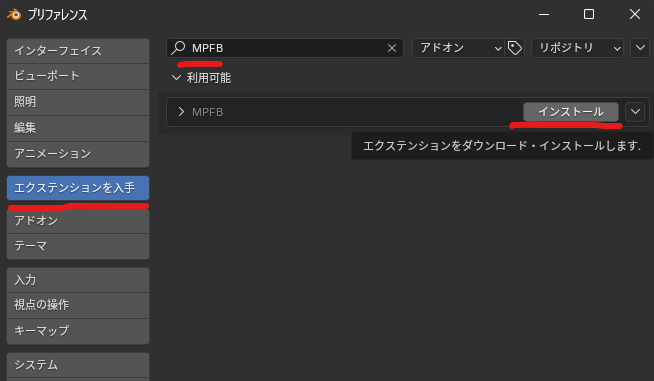Image resolution: width=654 pixels, height=381 pixels.
Task: Open the リポジトリ dropdown
Action: click(577, 48)
